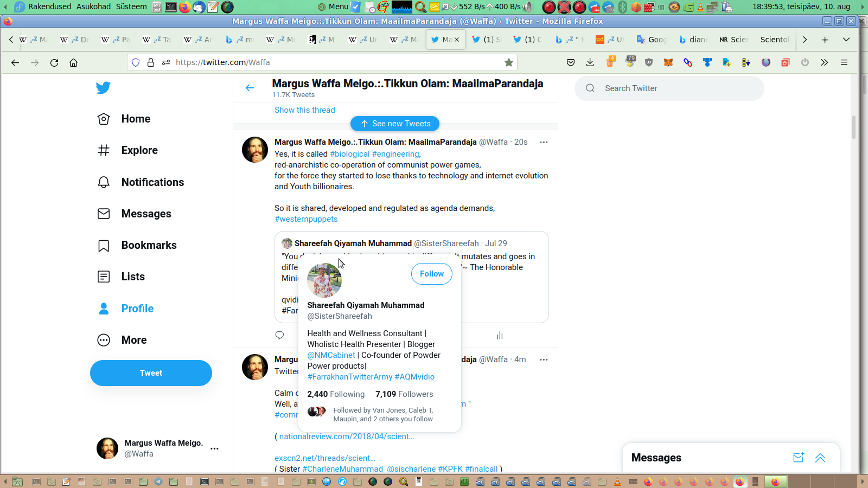Screen dimensions: 868x488
Task: Open the list all tabs dropdown
Action: pyautogui.click(x=846, y=40)
